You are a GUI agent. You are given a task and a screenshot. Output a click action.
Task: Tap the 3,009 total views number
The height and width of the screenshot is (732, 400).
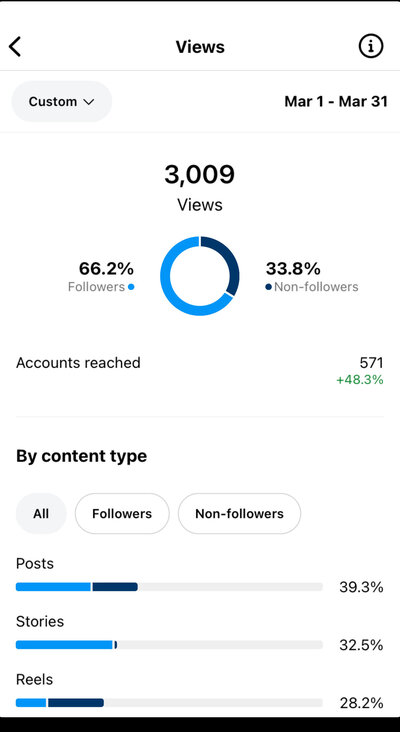[200, 175]
